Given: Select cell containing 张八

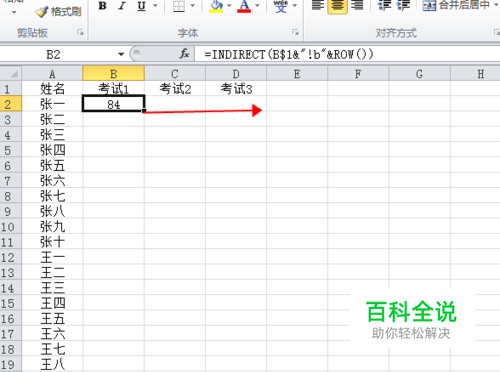Looking at the screenshot, I should point(52,212).
